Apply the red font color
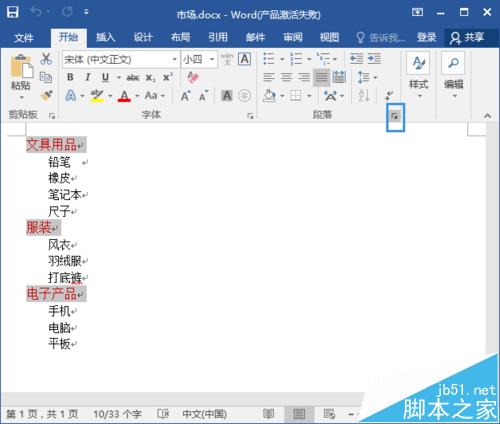Image resolution: width=500 pixels, height=424 pixels. click(x=124, y=96)
